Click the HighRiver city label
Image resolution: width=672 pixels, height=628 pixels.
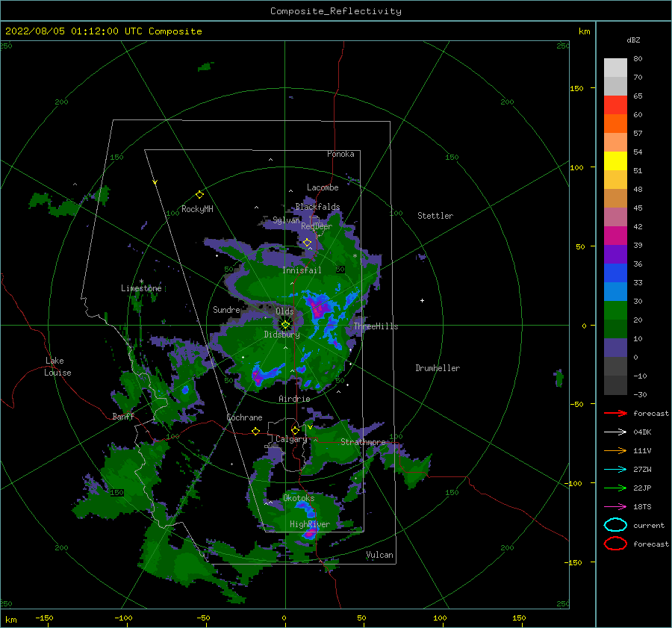point(310,524)
